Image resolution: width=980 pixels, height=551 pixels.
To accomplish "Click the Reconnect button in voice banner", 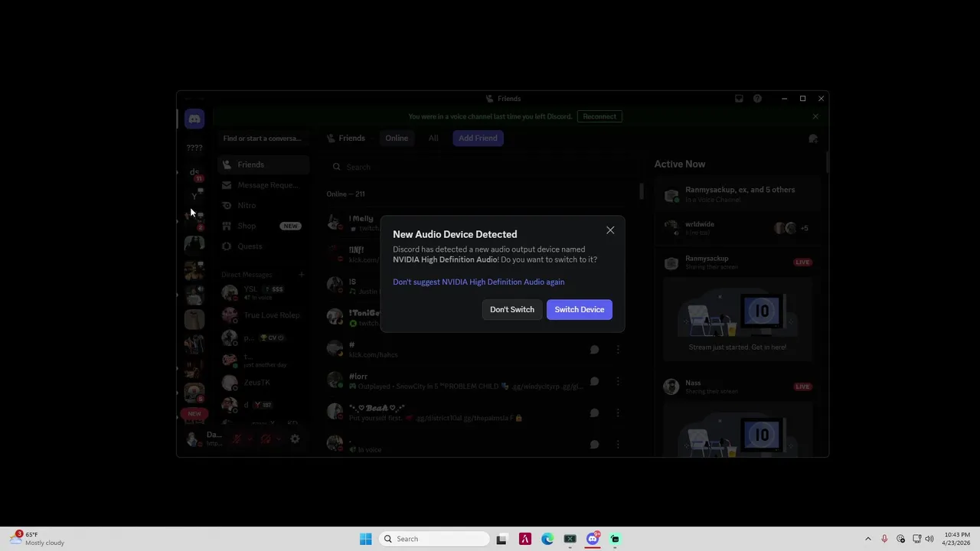I will click(x=599, y=116).
